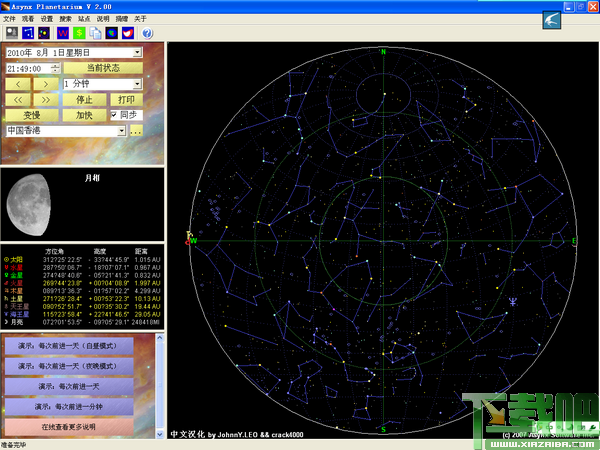600x450 pixels.
Task: Click the solar system planets toolbar icon
Action: (44, 33)
